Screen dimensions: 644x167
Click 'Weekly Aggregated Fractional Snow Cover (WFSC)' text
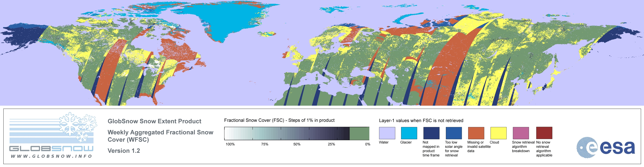tap(160, 136)
